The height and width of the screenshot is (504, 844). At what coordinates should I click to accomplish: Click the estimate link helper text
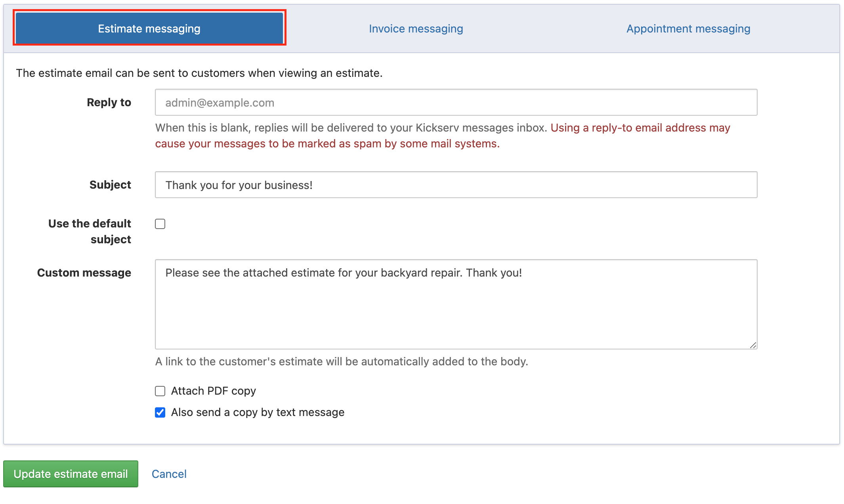pyautogui.click(x=341, y=361)
